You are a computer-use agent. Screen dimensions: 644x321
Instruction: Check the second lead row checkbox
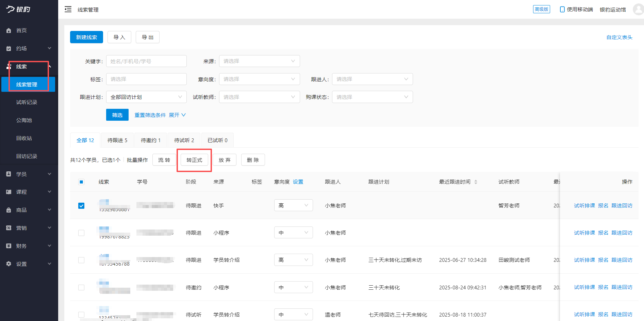point(81,233)
